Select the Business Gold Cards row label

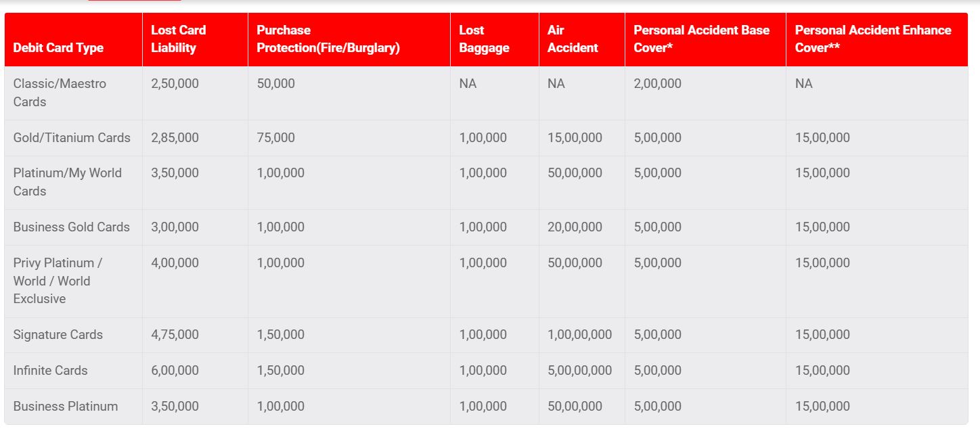(x=71, y=227)
